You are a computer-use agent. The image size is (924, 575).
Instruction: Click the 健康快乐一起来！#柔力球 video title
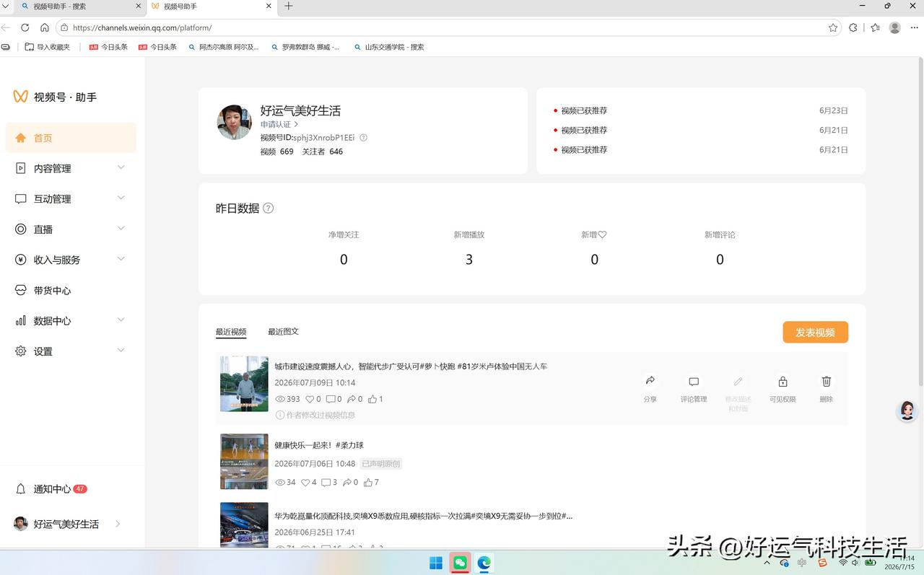coord(319,445)
